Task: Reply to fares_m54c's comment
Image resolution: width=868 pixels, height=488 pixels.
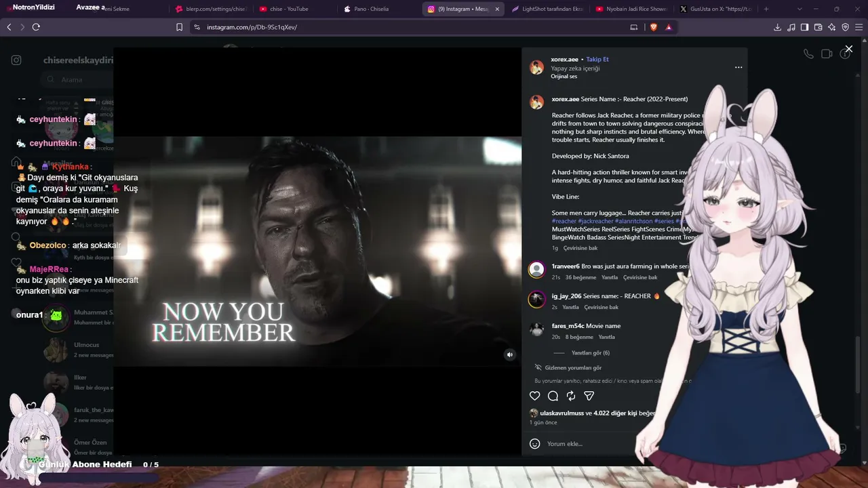Action: pyautogui.click(x=607, y=337)
